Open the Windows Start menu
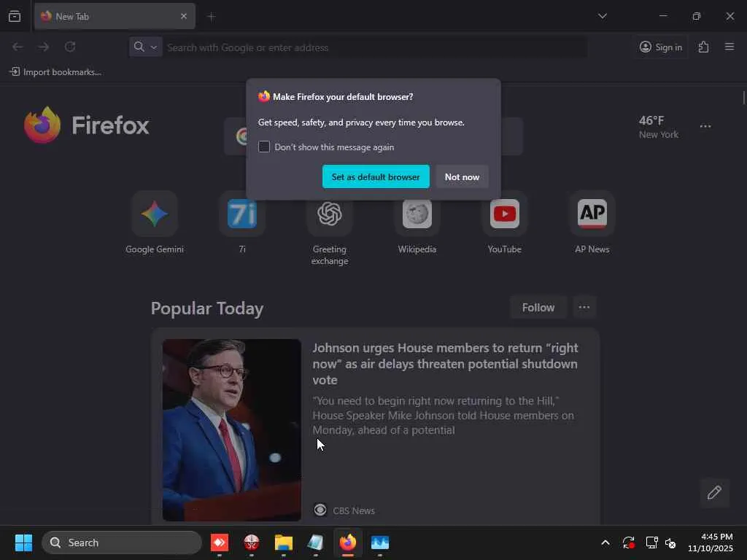 [x=23, y=542]
